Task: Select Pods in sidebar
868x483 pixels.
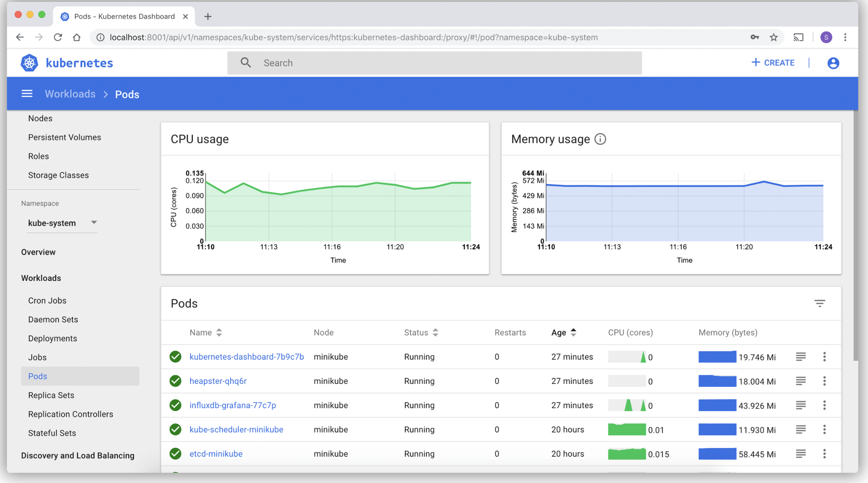Action: [x=80, y=376]
